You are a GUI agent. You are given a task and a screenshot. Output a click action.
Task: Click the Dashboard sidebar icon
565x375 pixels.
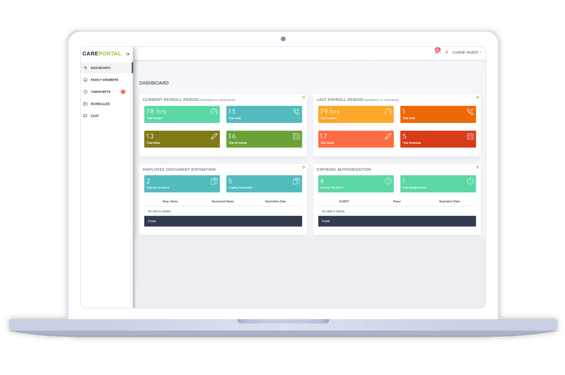click(85, 68)
